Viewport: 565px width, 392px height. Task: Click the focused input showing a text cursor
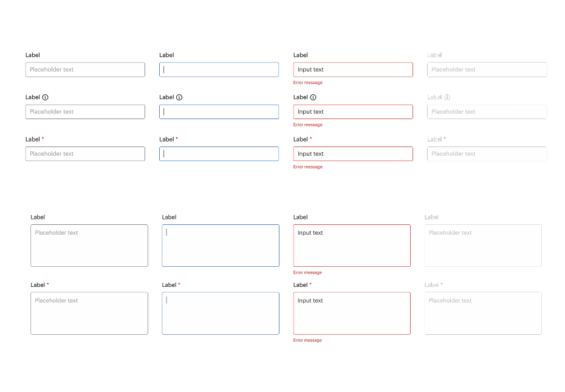tap(219, 69)
